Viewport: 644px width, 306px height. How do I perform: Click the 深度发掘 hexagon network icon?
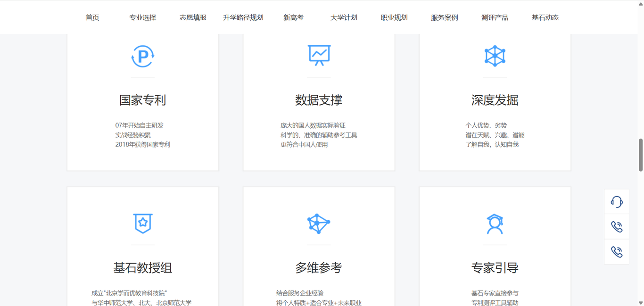495,56
